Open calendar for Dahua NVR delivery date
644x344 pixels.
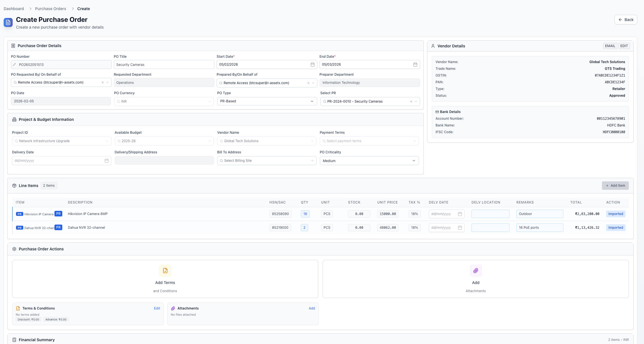(460, 228)
